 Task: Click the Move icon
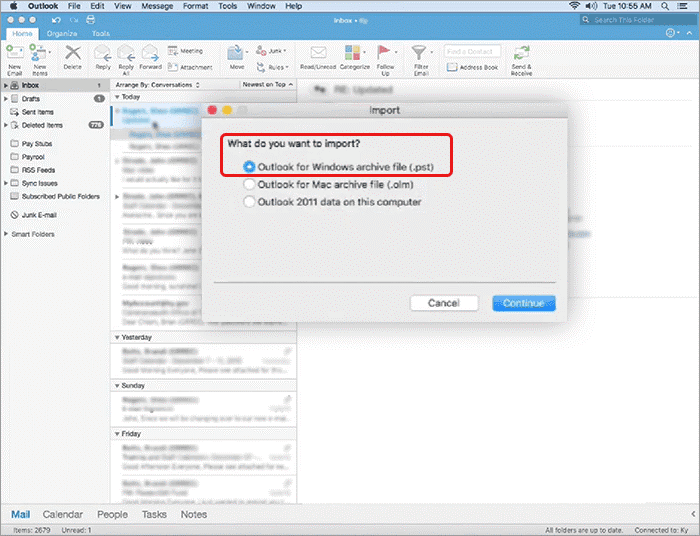click(235, 53)
